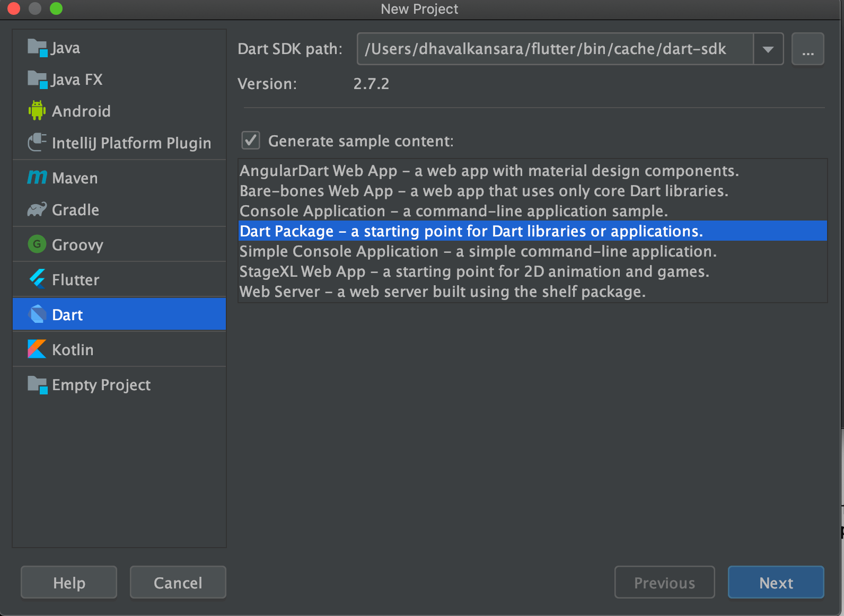
Task: Choose Java FX project type
Action: [x=77, y=80]
